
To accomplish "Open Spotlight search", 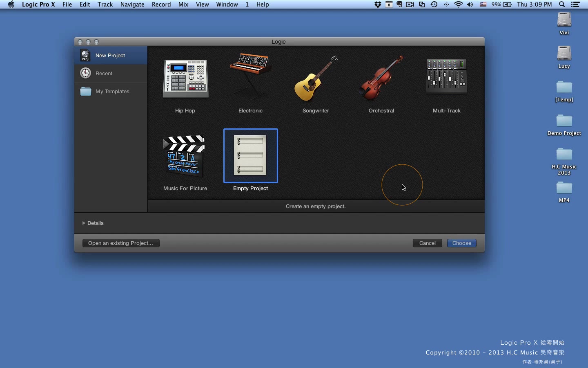I will point(562,4).
